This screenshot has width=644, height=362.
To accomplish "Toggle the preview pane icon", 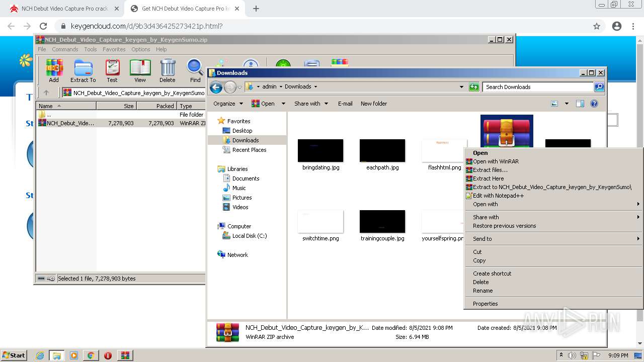I will pyautogui.click(x=580, y=104).
